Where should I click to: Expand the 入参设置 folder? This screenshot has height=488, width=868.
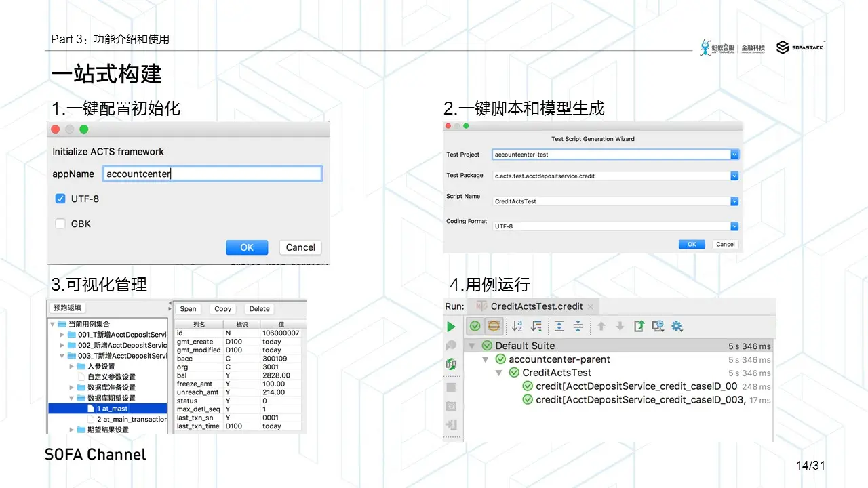coord(72,367)
